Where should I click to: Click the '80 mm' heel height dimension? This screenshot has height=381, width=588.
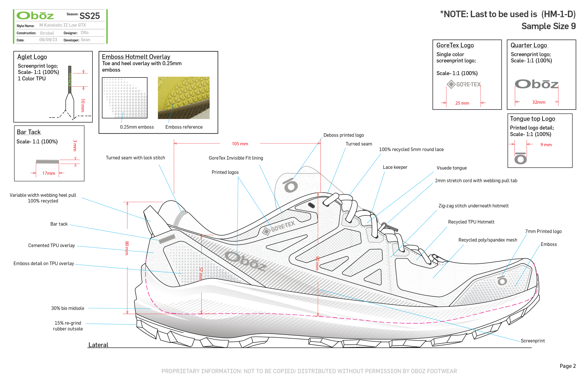tap(127, 248)
